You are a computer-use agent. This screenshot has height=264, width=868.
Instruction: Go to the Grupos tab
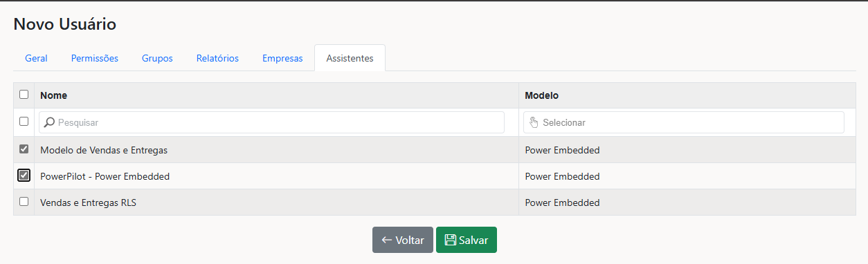tap(157, 58)
